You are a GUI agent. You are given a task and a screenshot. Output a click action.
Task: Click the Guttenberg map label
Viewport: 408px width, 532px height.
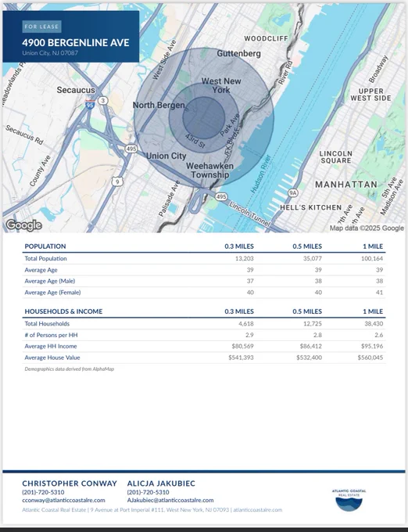coord(239,54)
